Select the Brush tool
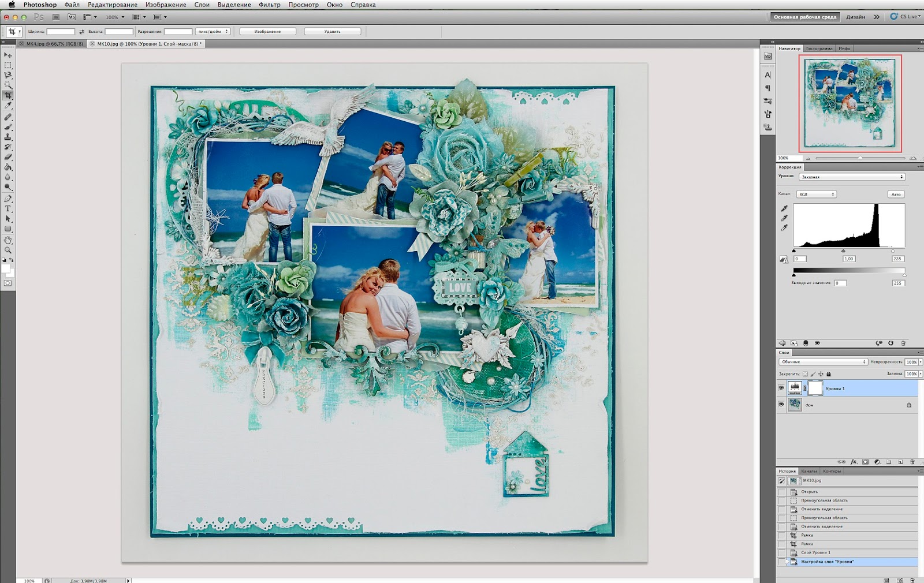The width and height of the screenshot is (924, 583). click(8, 126)
